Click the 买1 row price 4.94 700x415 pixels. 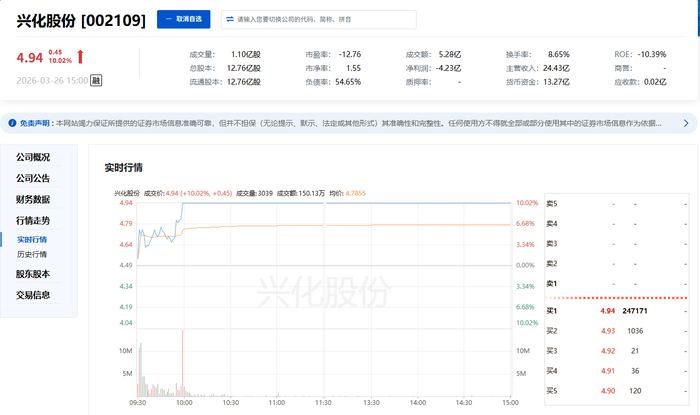608,311
